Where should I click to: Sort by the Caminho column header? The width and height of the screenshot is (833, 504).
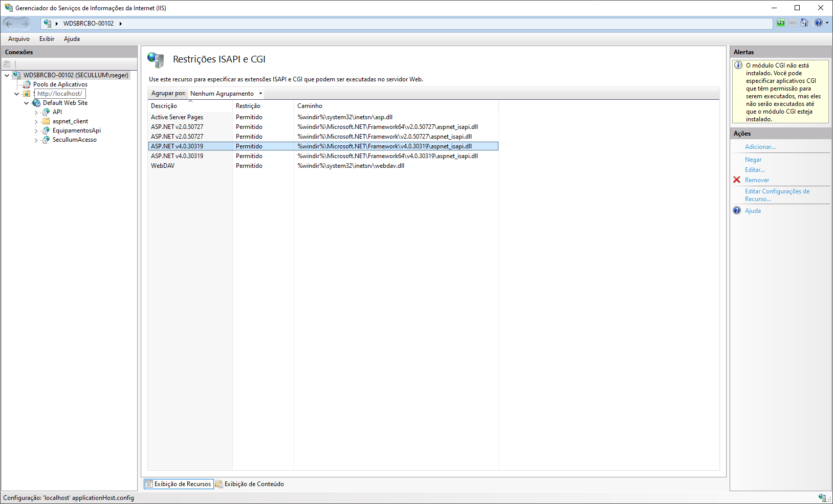[x=310, y=106]
